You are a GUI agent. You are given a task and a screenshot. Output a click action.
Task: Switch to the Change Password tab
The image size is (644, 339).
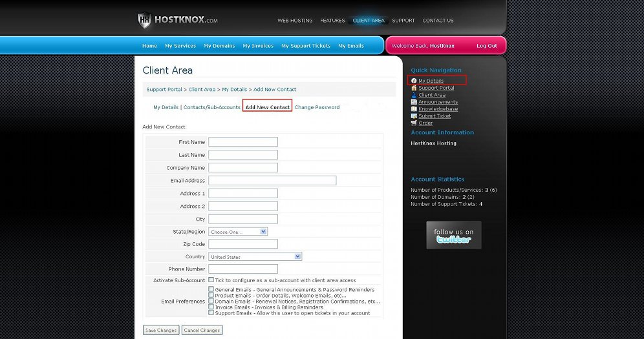tap(317, 107)
